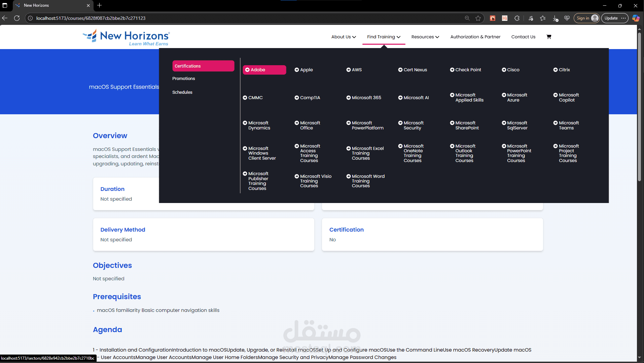Open Microsoft Teams link

[566, 125]
